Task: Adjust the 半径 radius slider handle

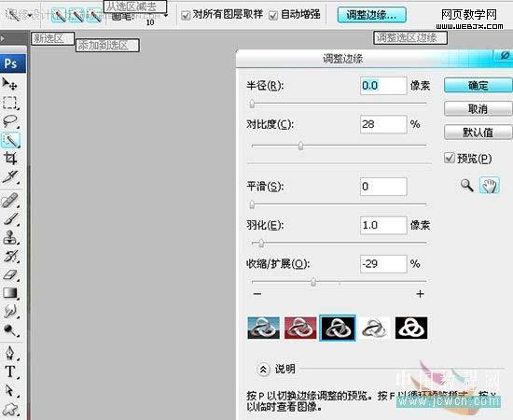Action: (252, 104)
